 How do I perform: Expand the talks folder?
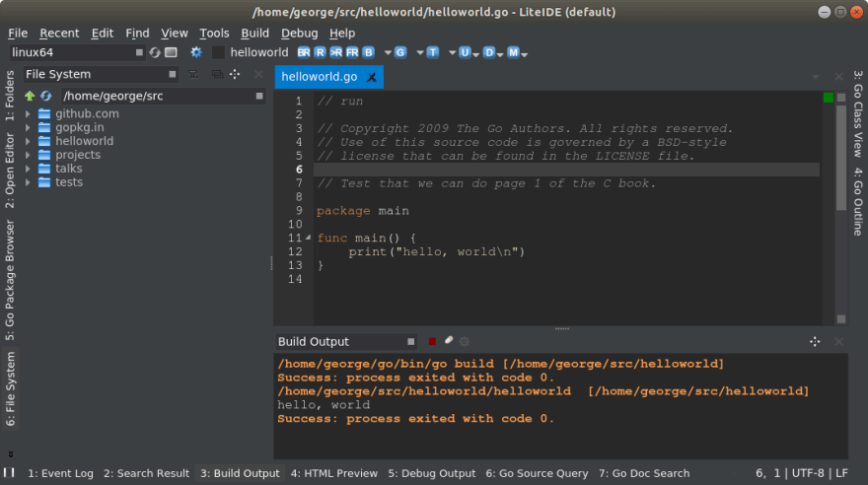(x=28, y=169)
